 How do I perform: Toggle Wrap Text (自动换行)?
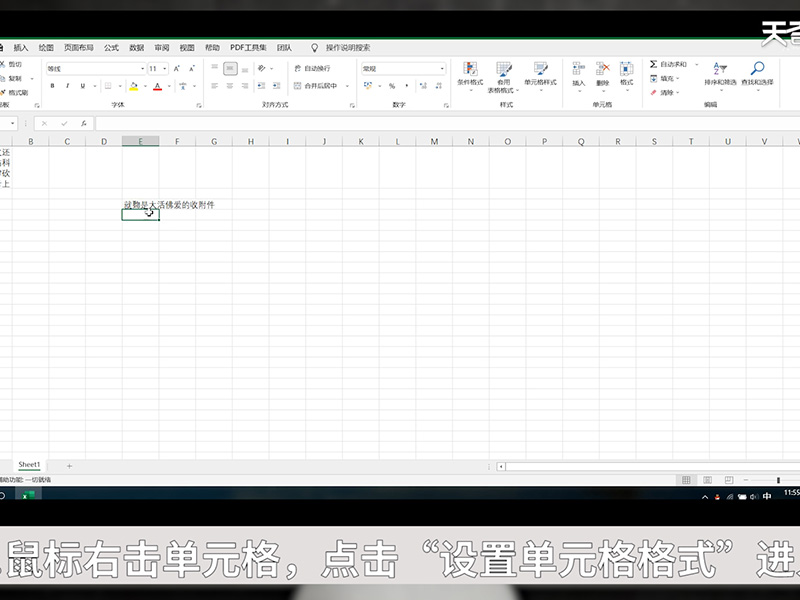click(x=312, y=68)
